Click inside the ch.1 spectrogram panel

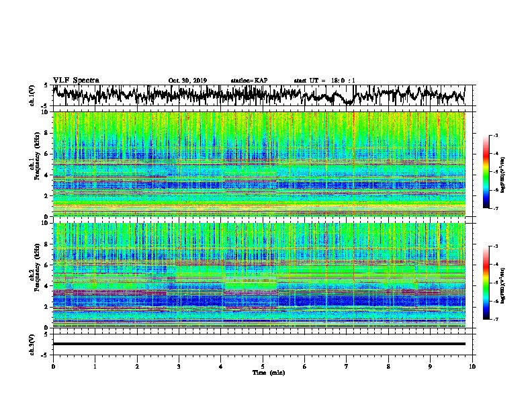(259, 164)
